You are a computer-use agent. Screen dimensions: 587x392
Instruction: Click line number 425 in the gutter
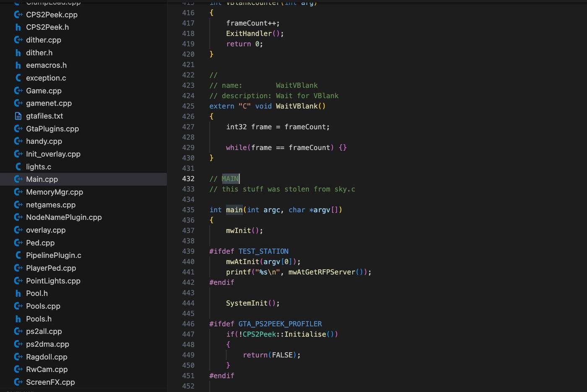(188, 106)
